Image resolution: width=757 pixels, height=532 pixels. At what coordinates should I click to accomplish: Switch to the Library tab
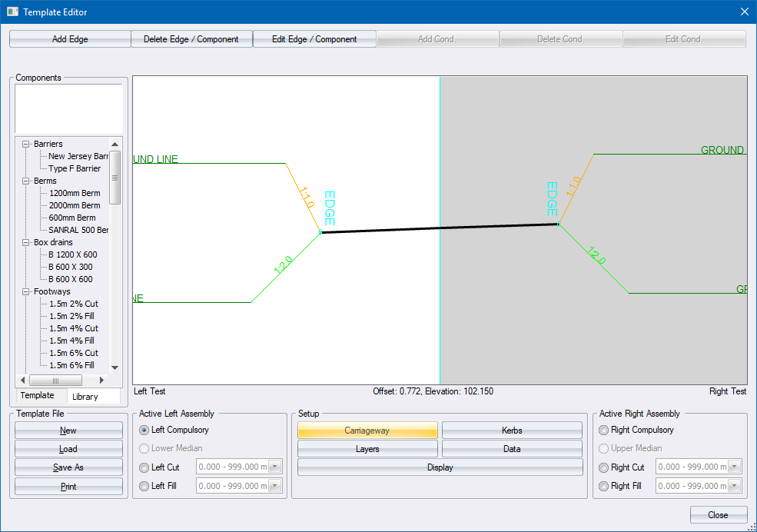[x=85, y=397]
